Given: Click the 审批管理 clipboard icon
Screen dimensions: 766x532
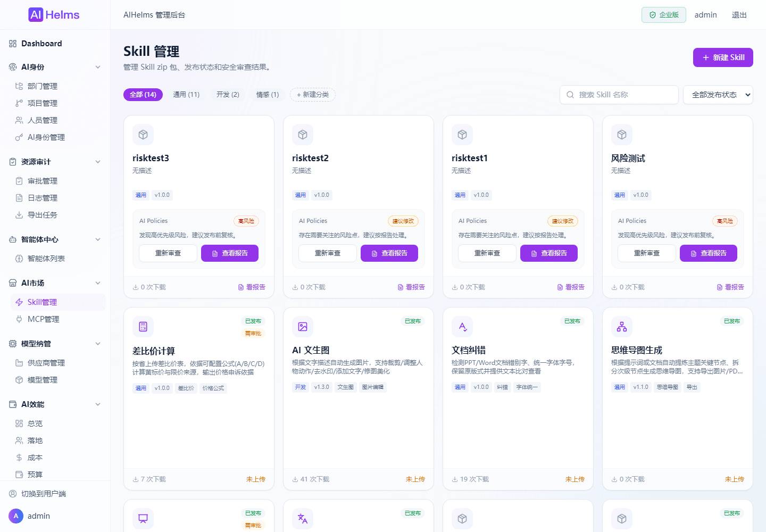Looking at the screenshot, I should [x=19, y=181].
